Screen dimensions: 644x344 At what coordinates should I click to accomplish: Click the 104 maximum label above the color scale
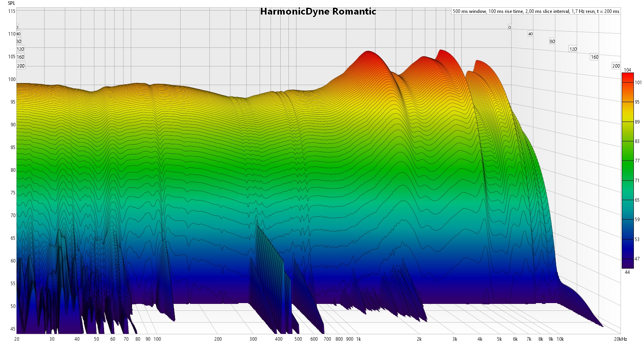(x=627, y=70)
